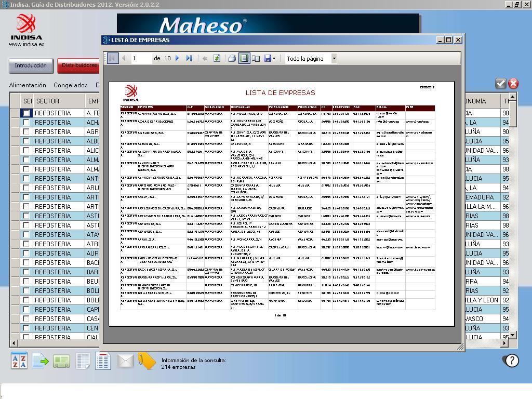Switch to Alimentación tab
Screen dimensions: 532x399
coord(28,85)
